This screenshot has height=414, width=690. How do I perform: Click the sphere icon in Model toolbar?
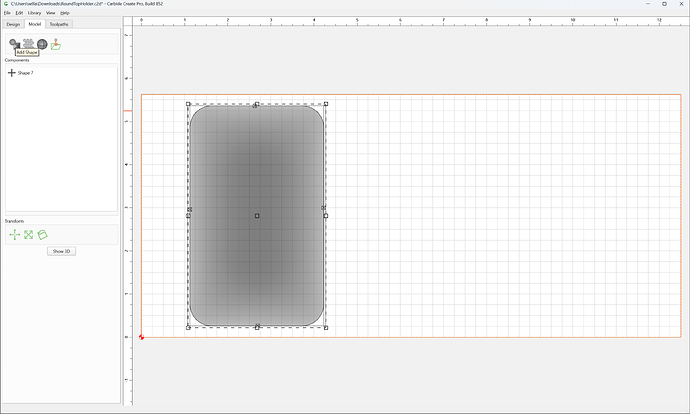coord(42,44)
